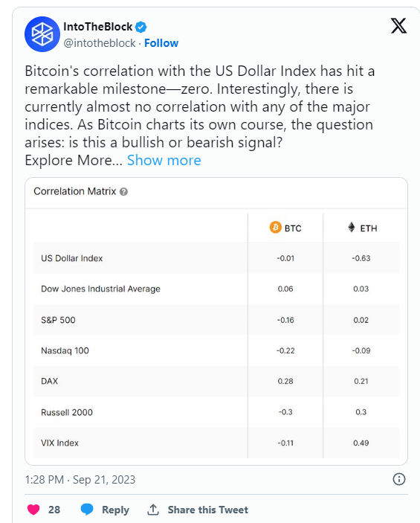This screenshot has height=523, width=420.
Task: Click the Reply label
Action: [x=115, y=510]
